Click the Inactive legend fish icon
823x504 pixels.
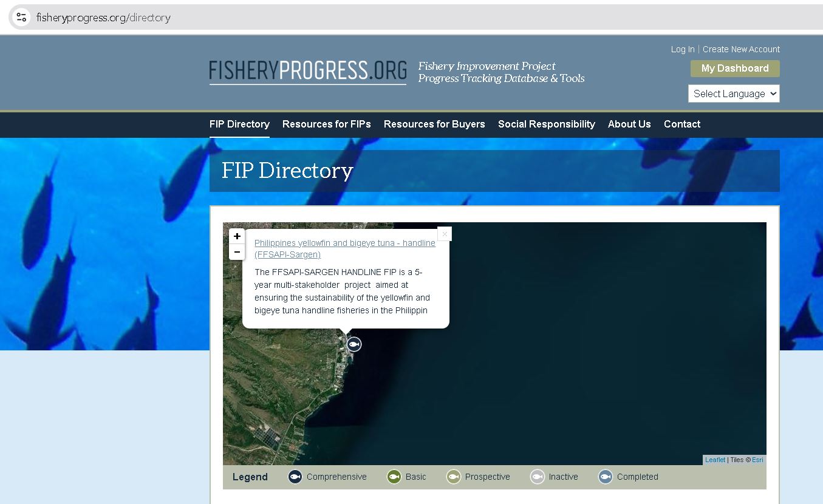pyautogui.click(x=537, y=477)
